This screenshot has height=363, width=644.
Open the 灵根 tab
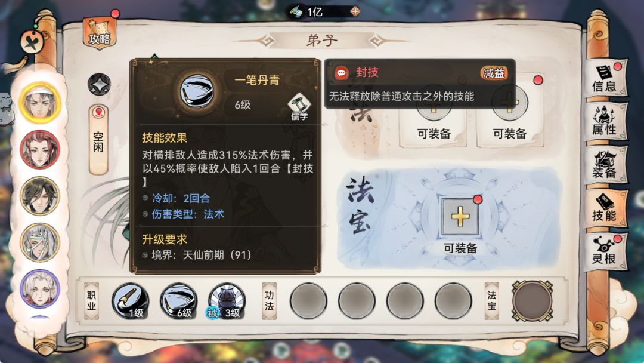pyautogui.click(x=605, y=251)
